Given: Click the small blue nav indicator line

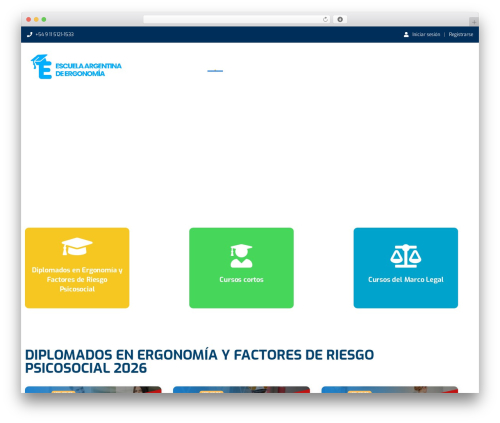Looking at the screenshot, I should (215, 71).
